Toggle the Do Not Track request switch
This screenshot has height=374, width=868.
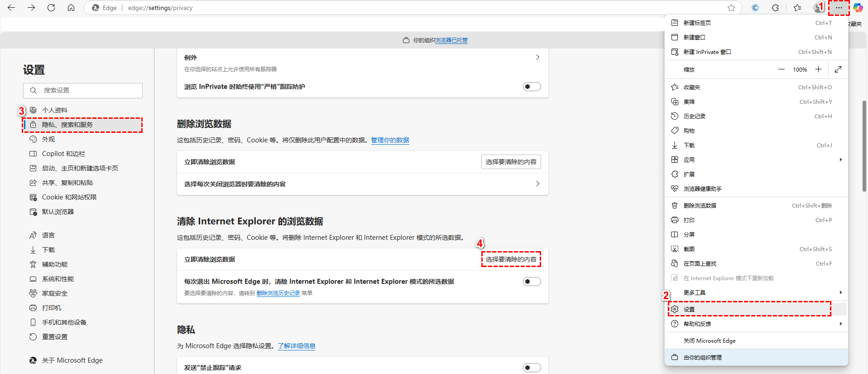click(532, 367)
